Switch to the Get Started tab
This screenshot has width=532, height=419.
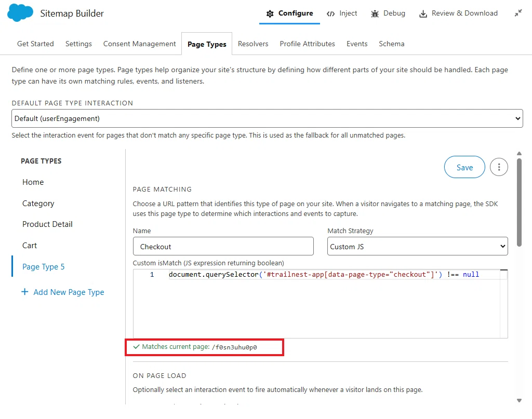click(x=35, y=44)
